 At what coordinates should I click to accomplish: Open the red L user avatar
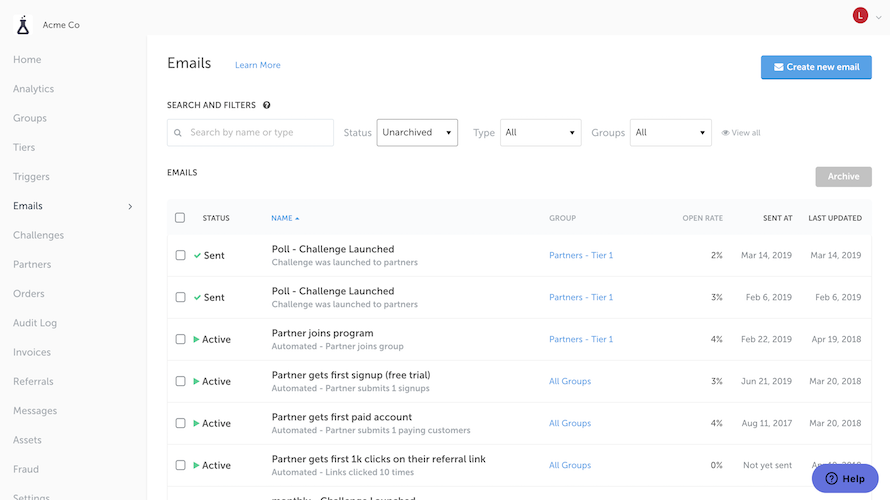(x=860, y=15)
